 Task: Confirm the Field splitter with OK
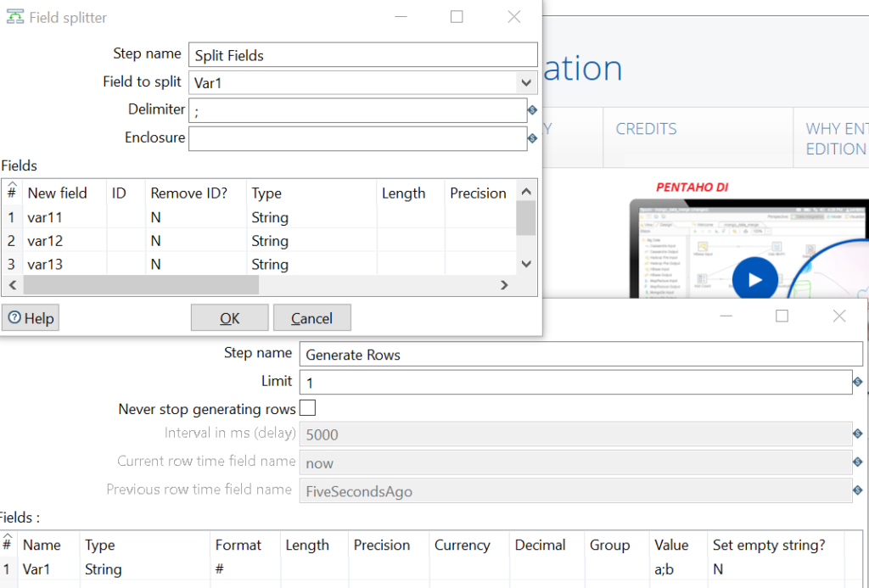coord(229,318)
